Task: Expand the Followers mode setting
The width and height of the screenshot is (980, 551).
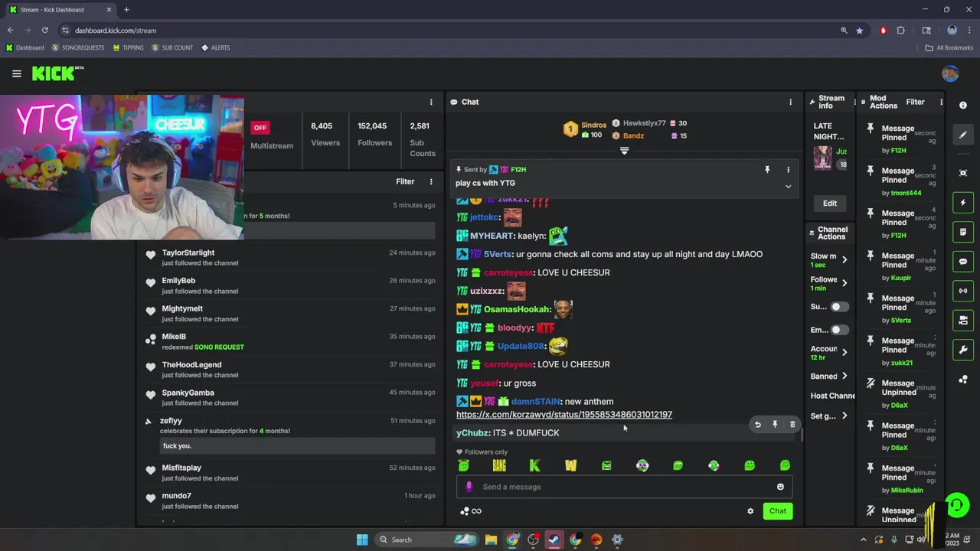Action: 830,283
